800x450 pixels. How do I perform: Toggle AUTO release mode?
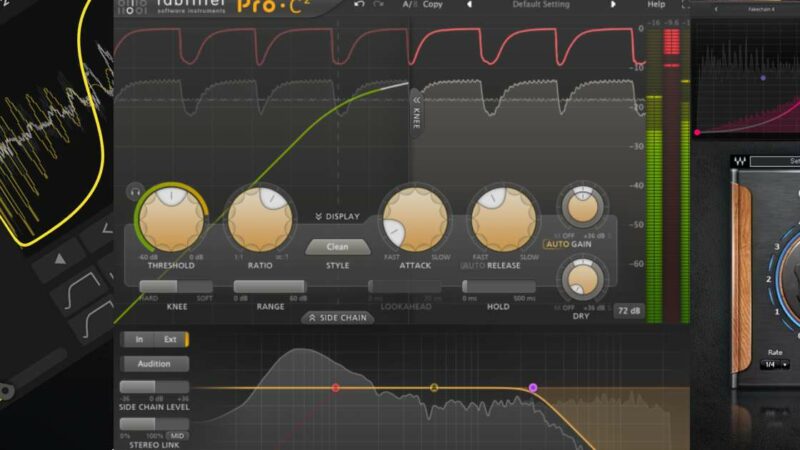coord(473,266)
